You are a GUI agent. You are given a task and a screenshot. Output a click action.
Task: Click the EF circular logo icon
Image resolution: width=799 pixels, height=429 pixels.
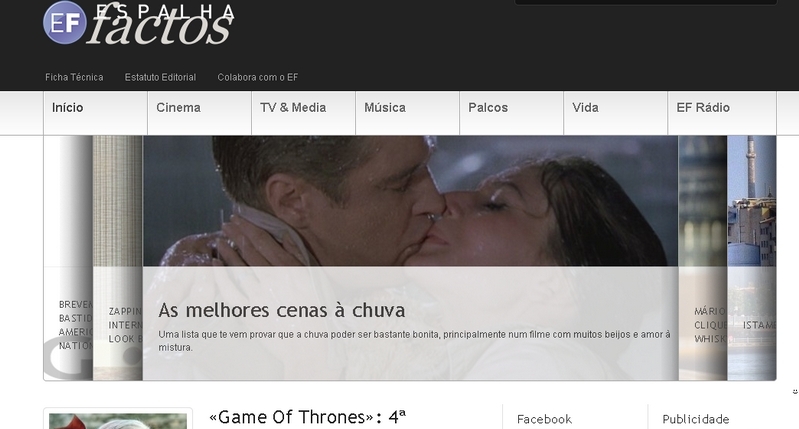coord(65,22)
